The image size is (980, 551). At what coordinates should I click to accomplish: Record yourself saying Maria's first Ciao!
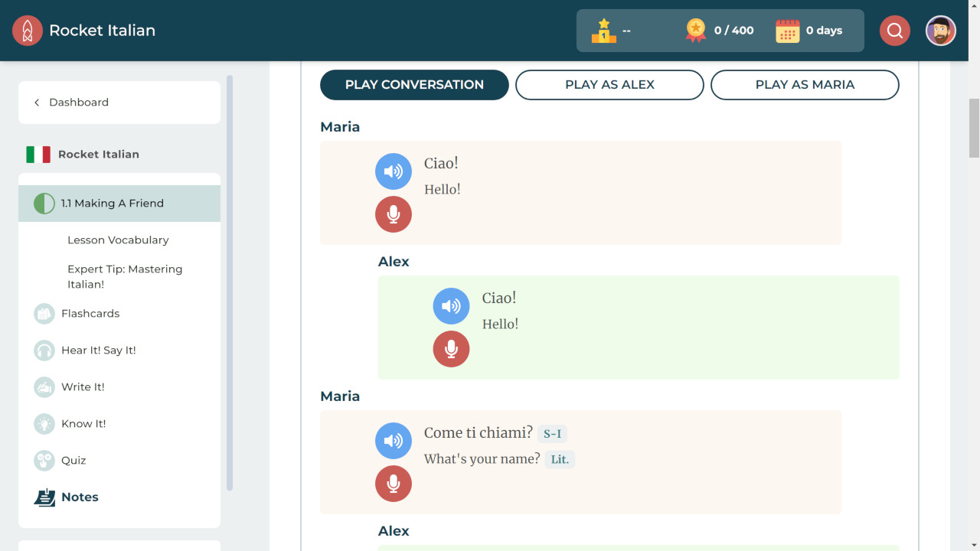393,214
